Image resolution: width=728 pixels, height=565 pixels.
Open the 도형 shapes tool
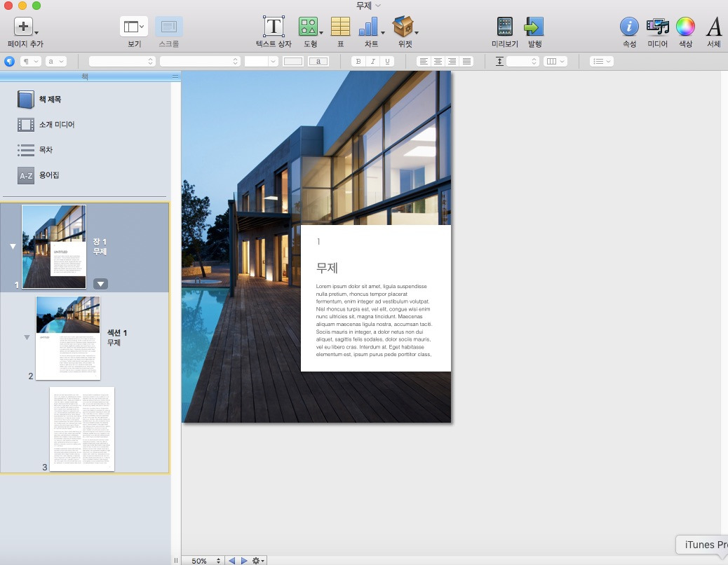pyautogui.click(x=309, y=27)
